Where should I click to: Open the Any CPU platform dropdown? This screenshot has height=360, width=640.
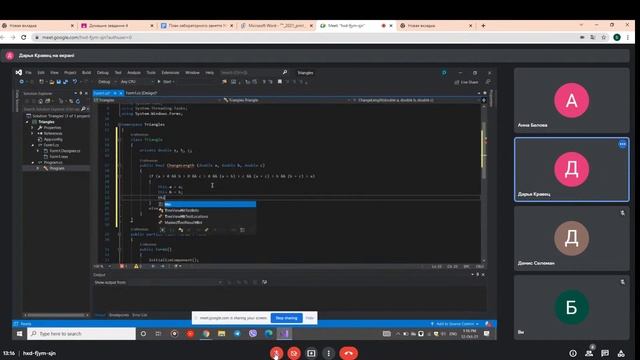(137, 82)
